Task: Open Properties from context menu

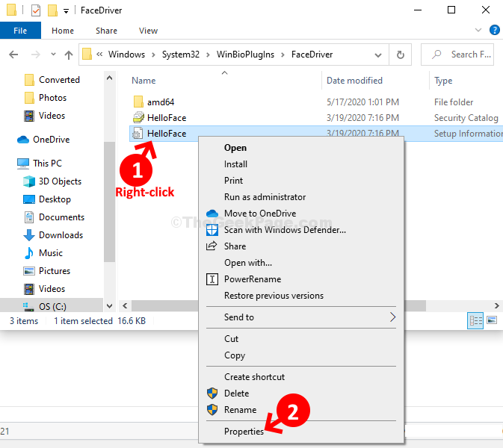Action: click(x=244, y=432)
